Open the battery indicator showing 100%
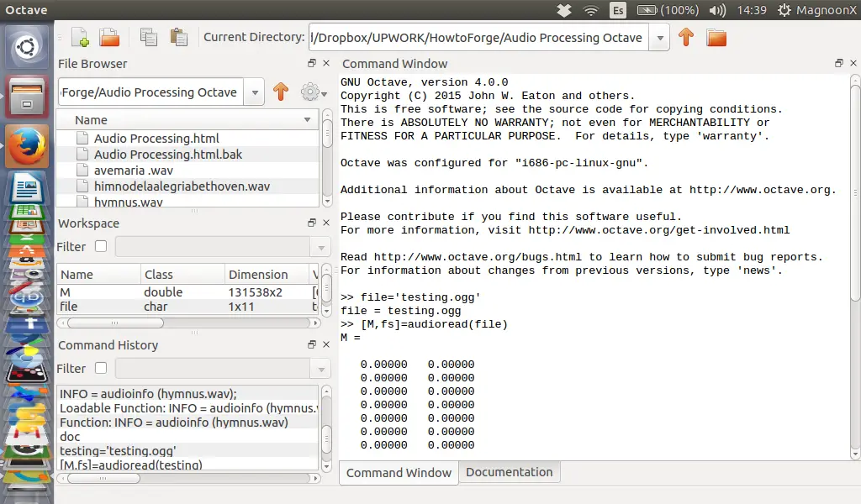 [668, 10]
